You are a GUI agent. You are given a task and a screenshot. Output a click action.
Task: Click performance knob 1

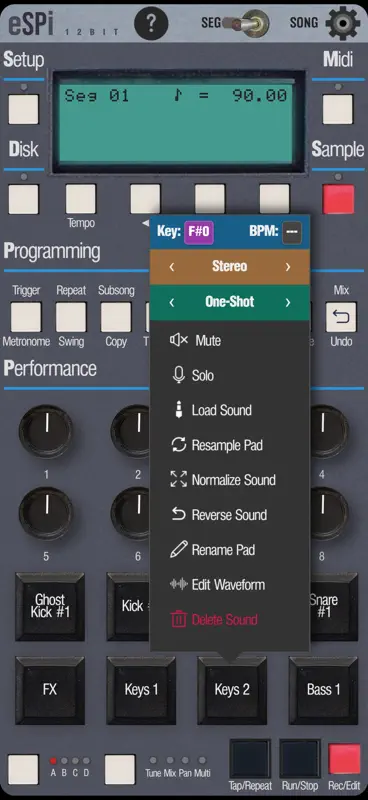point(46,432)
